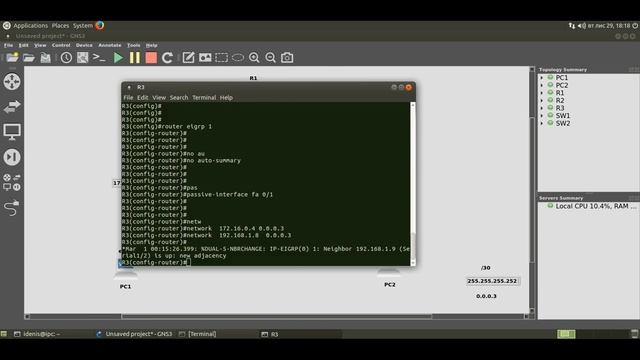Browse security devices sidebar icon
This screenshot has height=360, width=640.
point(12,157)
